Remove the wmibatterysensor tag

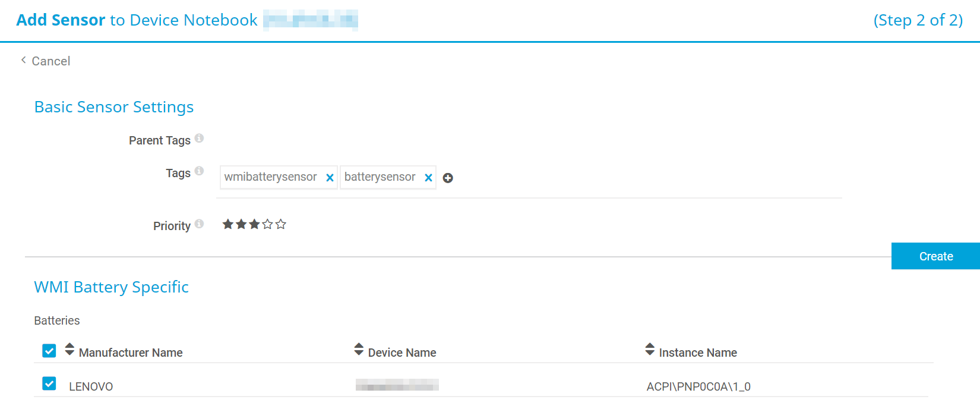[x=330, y=178]
